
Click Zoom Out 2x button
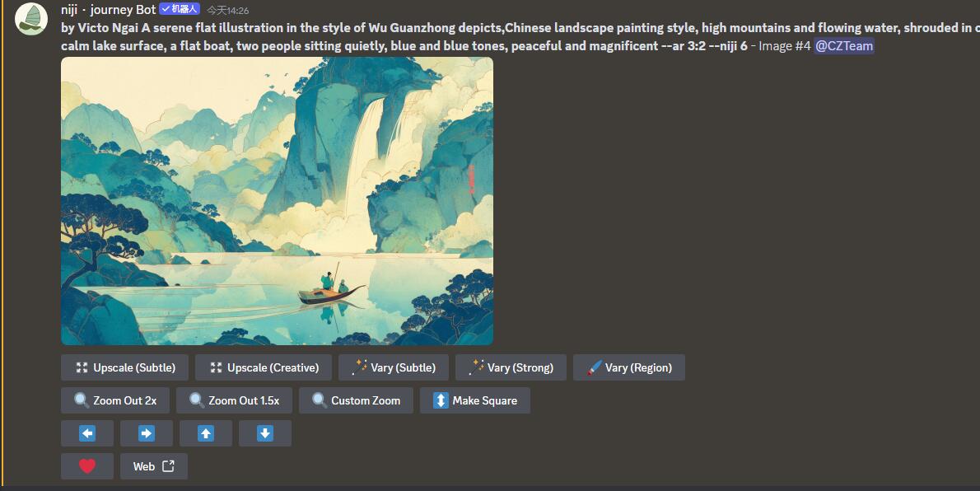(115, 400)
